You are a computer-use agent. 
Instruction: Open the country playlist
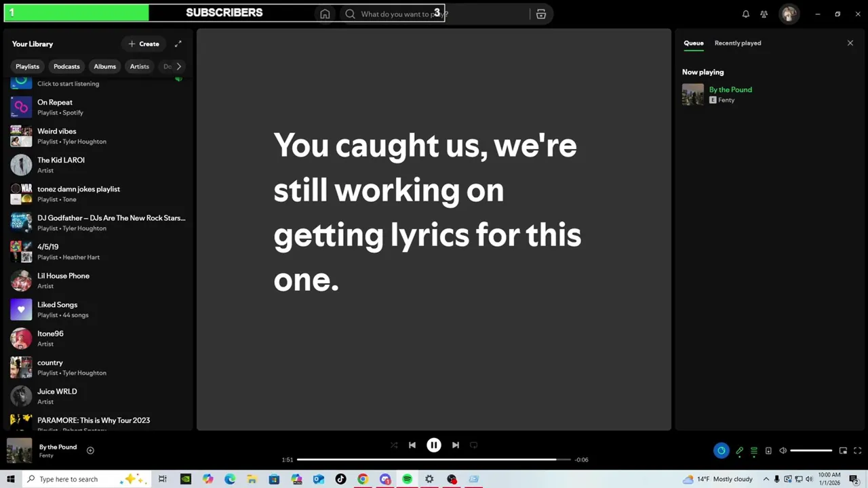(98, 367)
